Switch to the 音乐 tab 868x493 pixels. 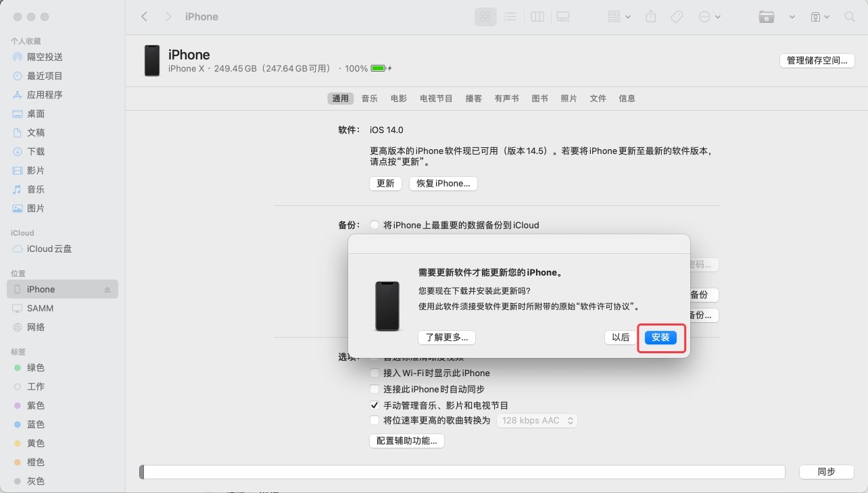click(369, 99)
